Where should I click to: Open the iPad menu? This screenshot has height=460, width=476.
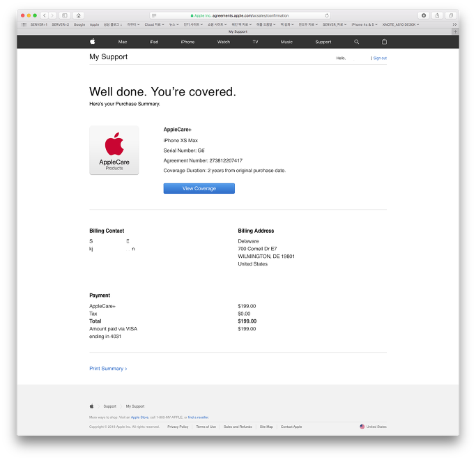(x=154, y=42)
